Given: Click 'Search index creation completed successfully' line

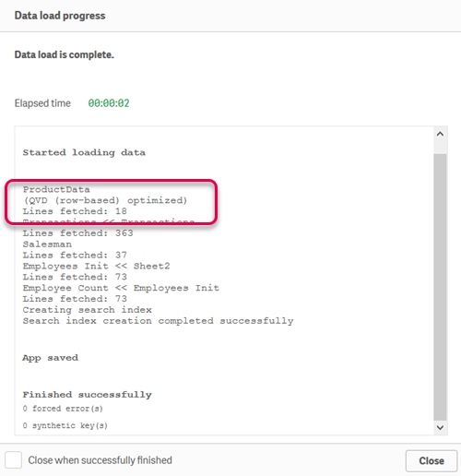Looking at the screenshot, I should (158, 321).
